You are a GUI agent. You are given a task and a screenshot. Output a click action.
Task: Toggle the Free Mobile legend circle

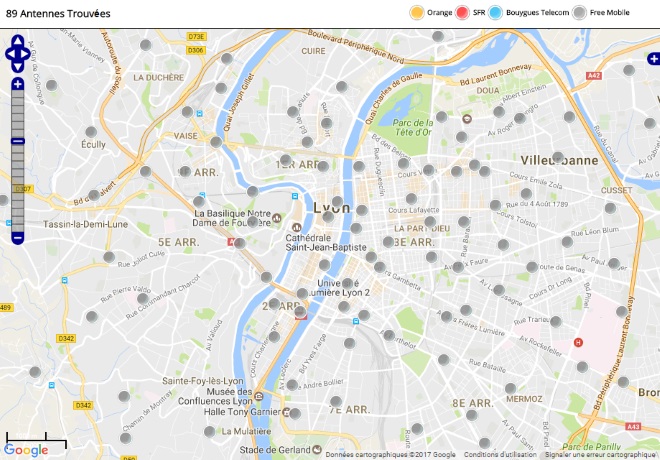[x=580, y=13]
